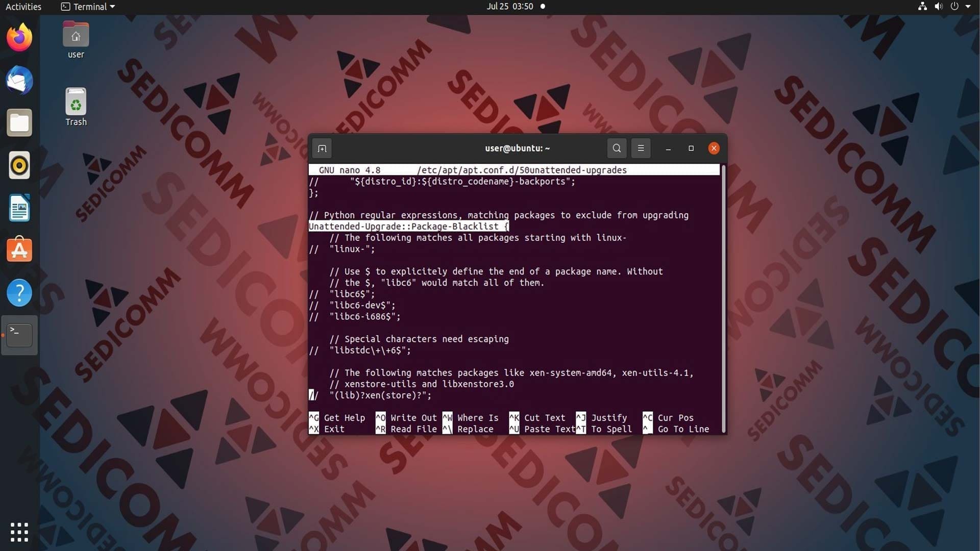Click the Write Out shortcut label
The width and height of the screenshot is (980, 551).
[x=413, y=418]
